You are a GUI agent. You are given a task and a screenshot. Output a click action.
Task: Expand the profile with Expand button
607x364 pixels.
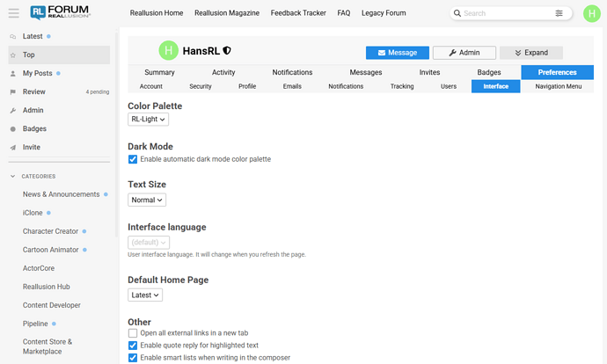[531, 53]
